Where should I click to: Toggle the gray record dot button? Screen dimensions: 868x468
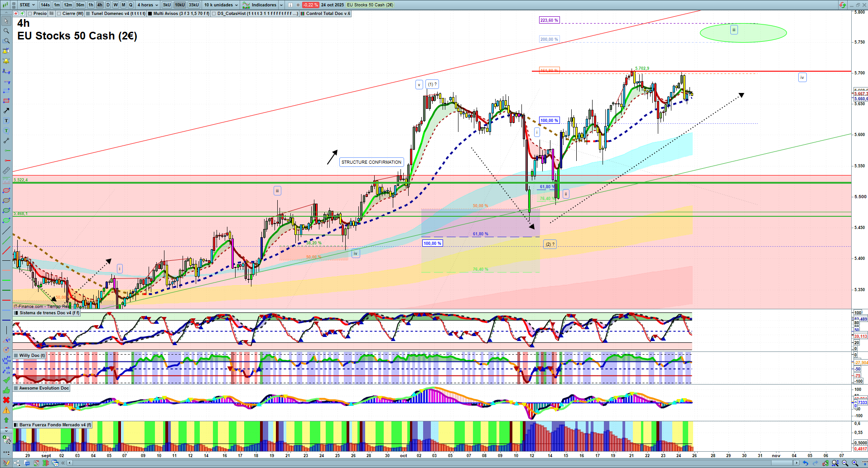[x=298, y=5]
